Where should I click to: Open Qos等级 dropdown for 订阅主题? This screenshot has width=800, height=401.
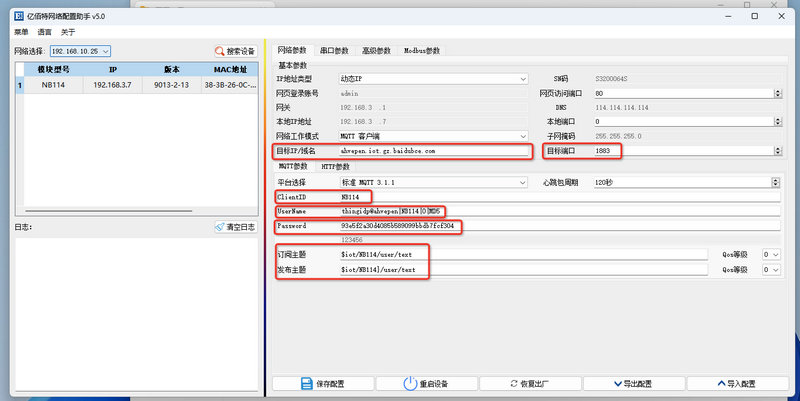click(770, 255)
